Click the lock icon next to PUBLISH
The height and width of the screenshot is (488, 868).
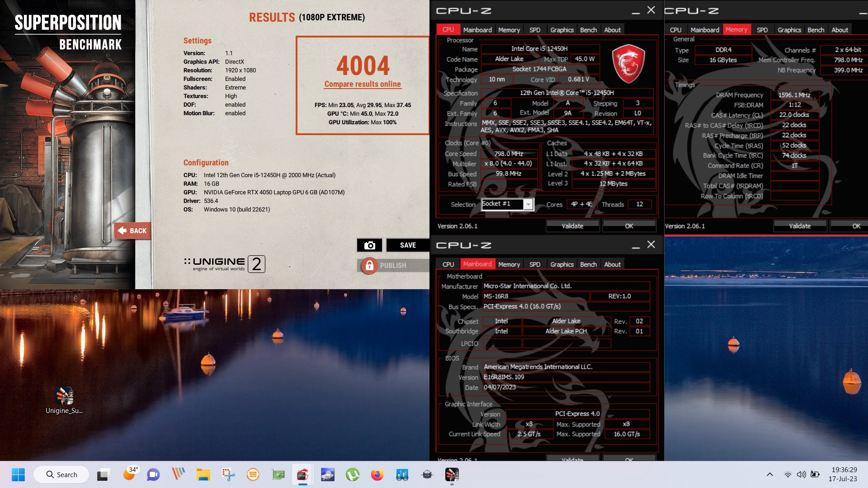(x=369, y=266)
